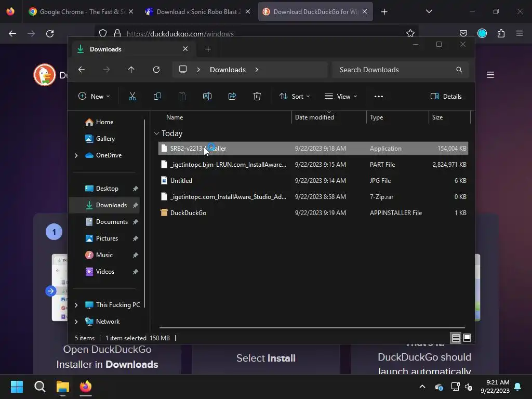The width and height of the screenshot is (532, 399).
Task: Open the Documents quick access folder
Action: click(x=112, y=222)
